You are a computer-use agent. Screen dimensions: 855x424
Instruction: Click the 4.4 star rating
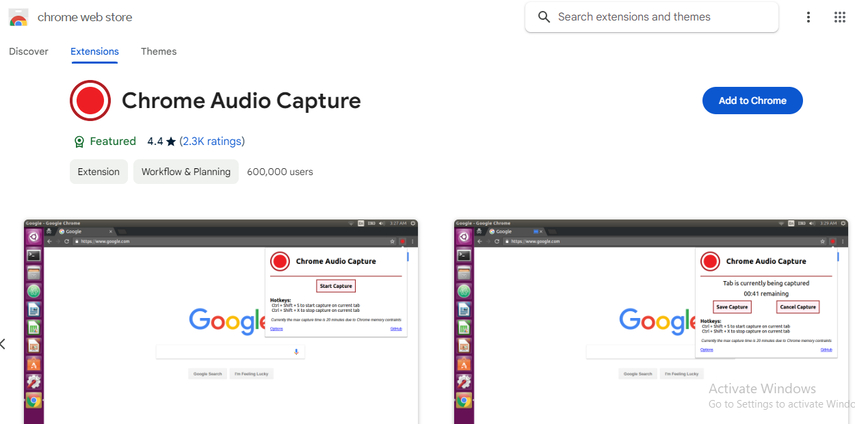click(161, 141)
